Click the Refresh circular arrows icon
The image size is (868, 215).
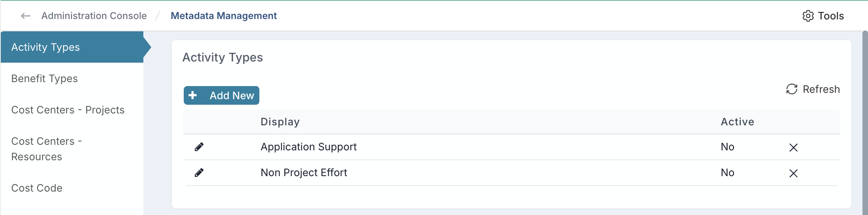pos(792,89)
